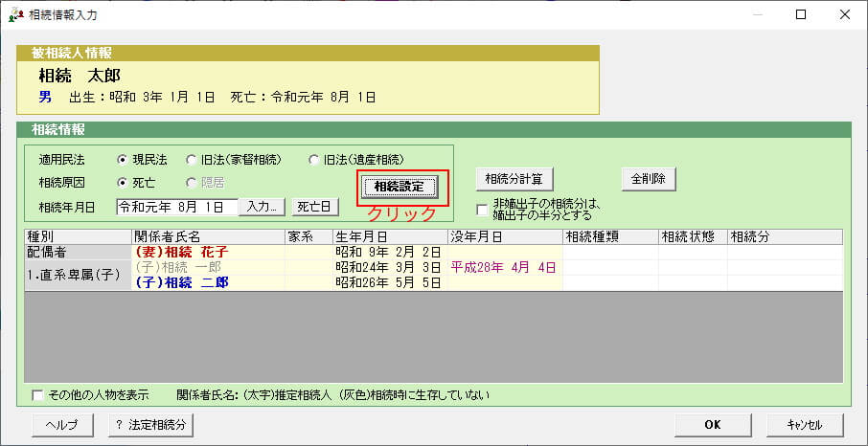Click birth date 昭和26年 5月 5日
Viewport: 868px width, 446px height.
pyautogui.click(x=388, y=283)
